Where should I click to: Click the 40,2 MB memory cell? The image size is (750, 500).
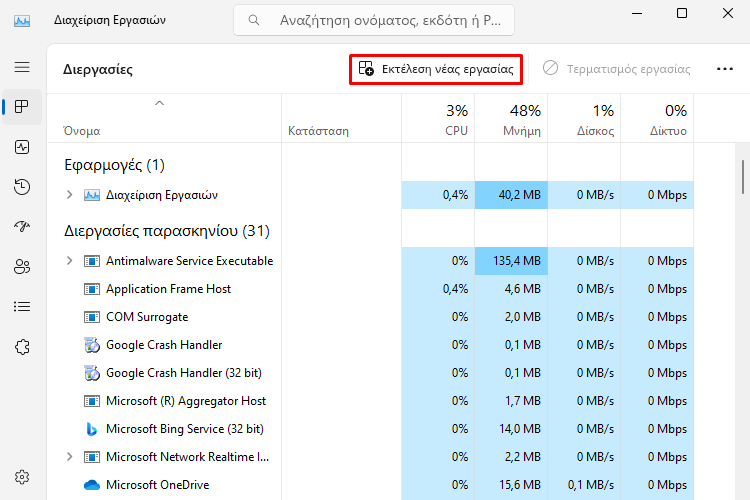pos(511,195)
